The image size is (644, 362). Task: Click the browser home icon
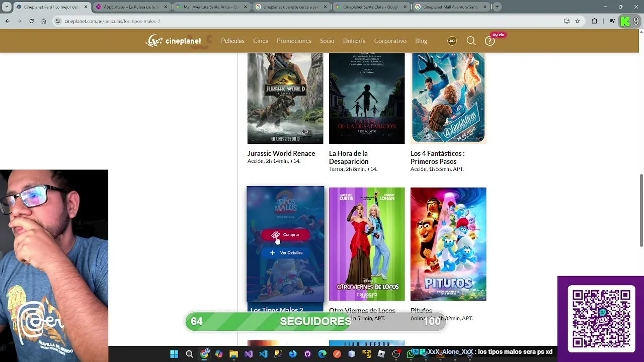click(x=43, y=21)
